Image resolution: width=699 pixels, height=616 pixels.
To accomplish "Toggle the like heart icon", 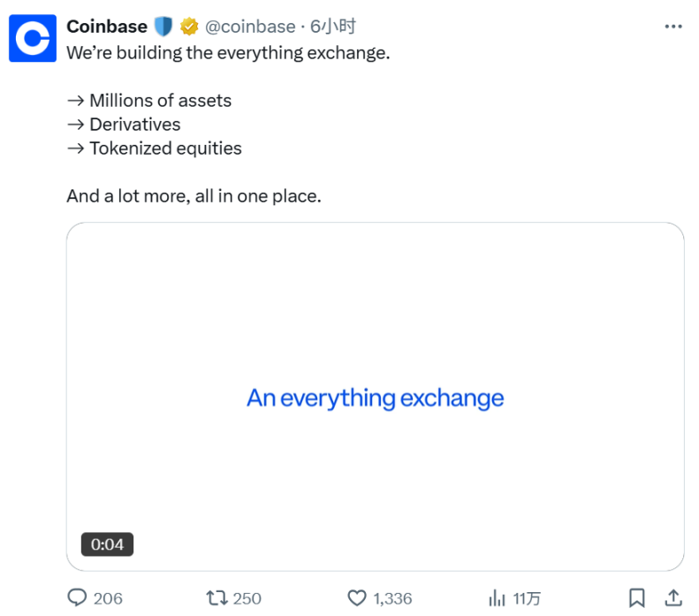I will coord(357,598).
